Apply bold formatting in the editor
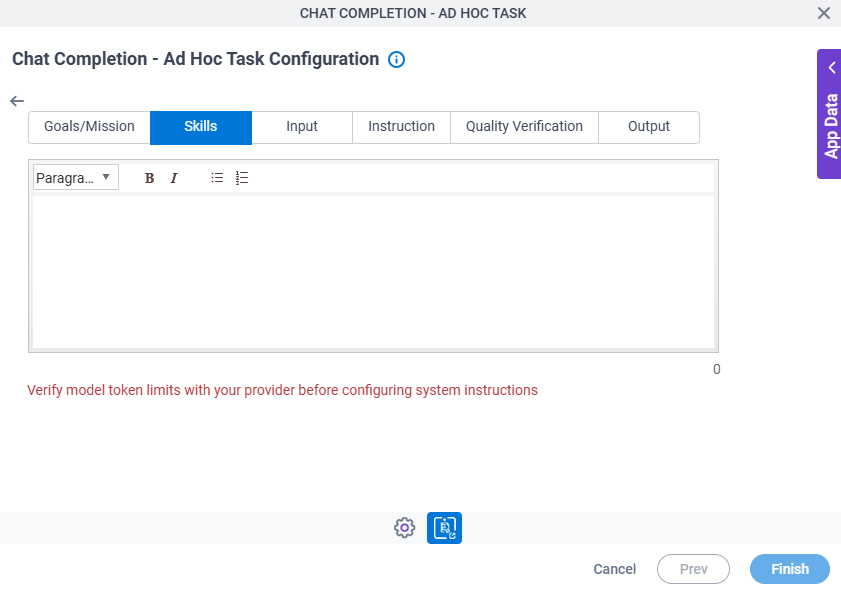 (150, 178)
